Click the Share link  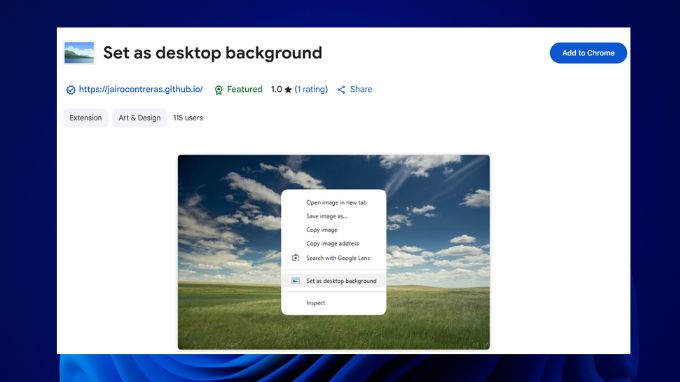(x=361, y=89)
